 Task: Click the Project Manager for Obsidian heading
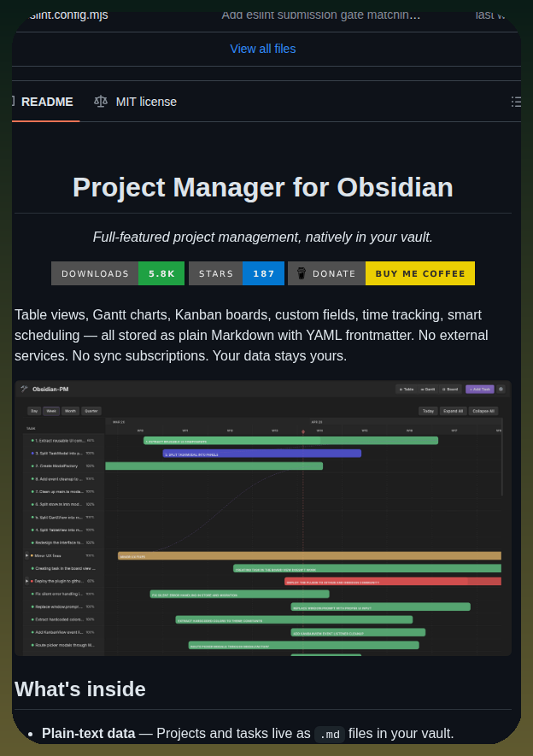pyautogui.click(x=262, y=187)
